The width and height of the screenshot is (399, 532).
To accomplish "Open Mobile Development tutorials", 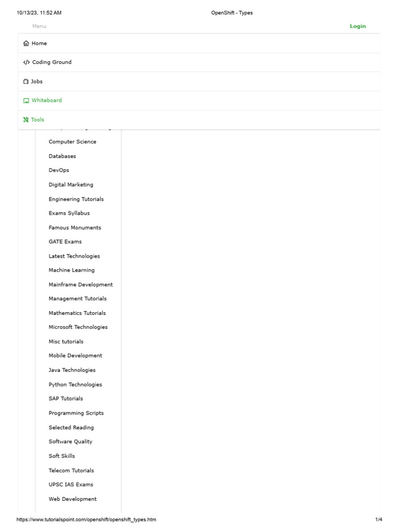I will (x=75, y=356).
